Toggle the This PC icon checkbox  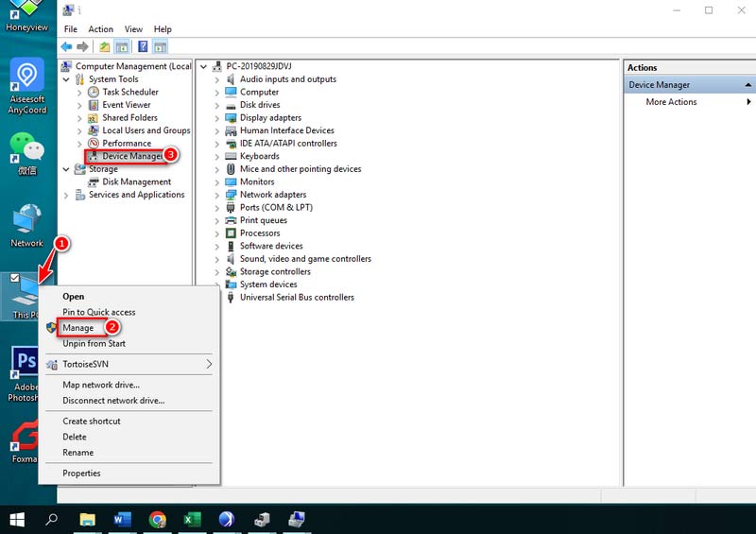coord(14,278)
